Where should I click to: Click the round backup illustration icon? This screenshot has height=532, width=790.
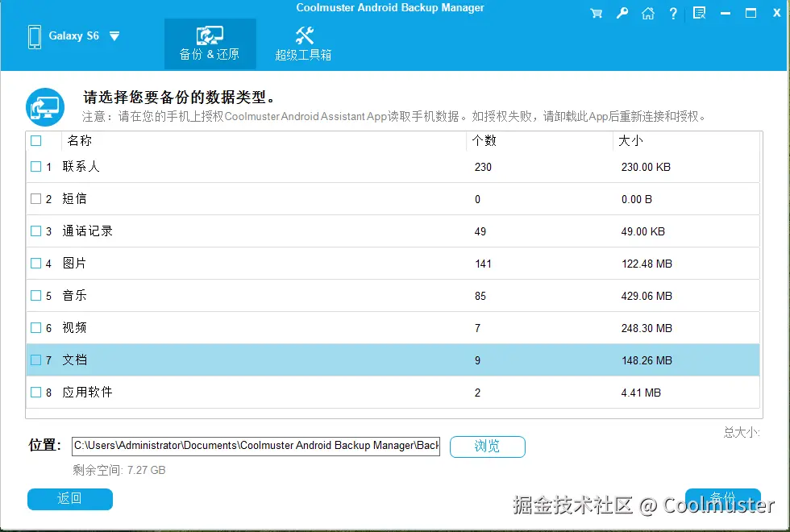click(45, 106)
